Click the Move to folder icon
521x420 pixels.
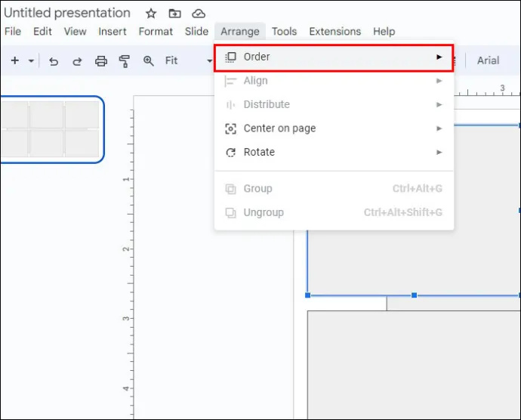(x=174, y=14)
